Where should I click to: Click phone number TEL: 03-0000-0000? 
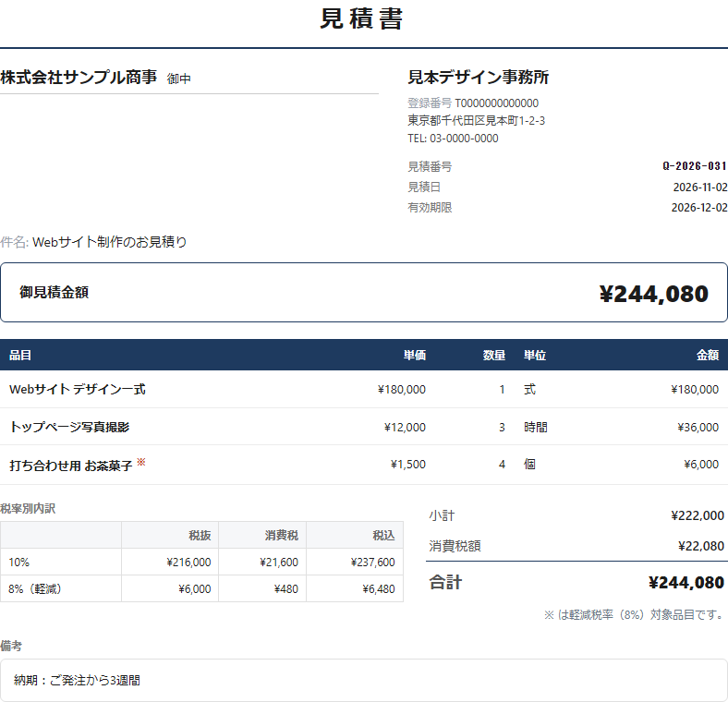[453, 139]
